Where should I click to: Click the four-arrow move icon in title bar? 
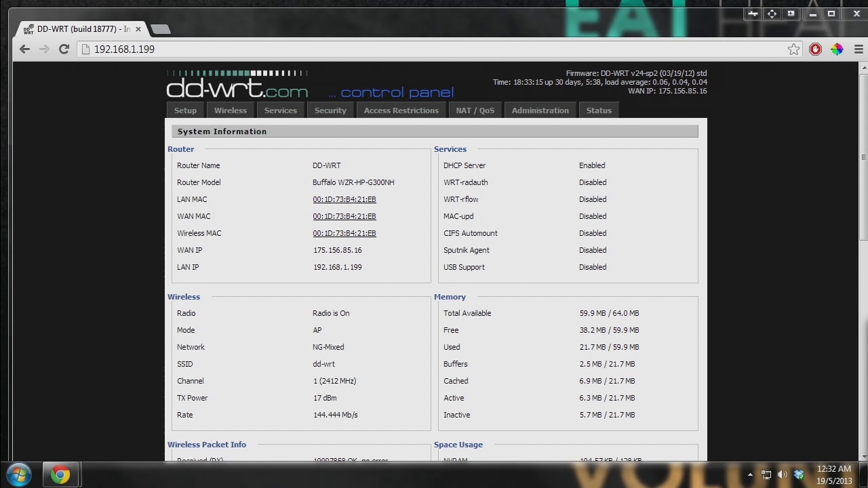(772, 14)
